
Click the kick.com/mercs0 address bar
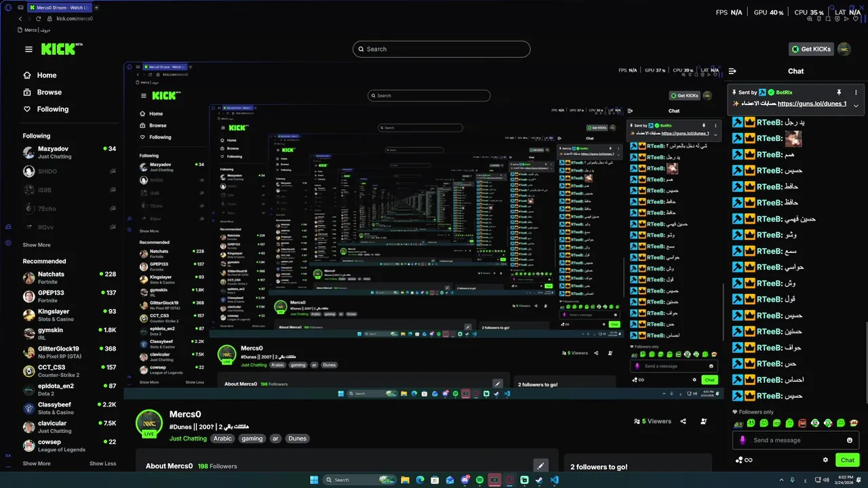pyautogui.click(x=75, y=19)
